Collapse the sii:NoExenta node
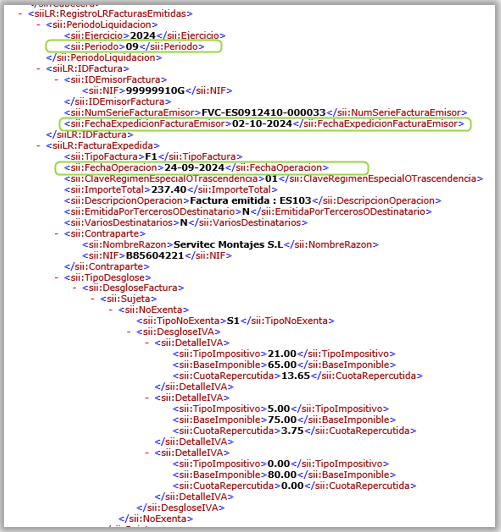Viewport: 501px width, 532px height. click(x=111, y=310)
